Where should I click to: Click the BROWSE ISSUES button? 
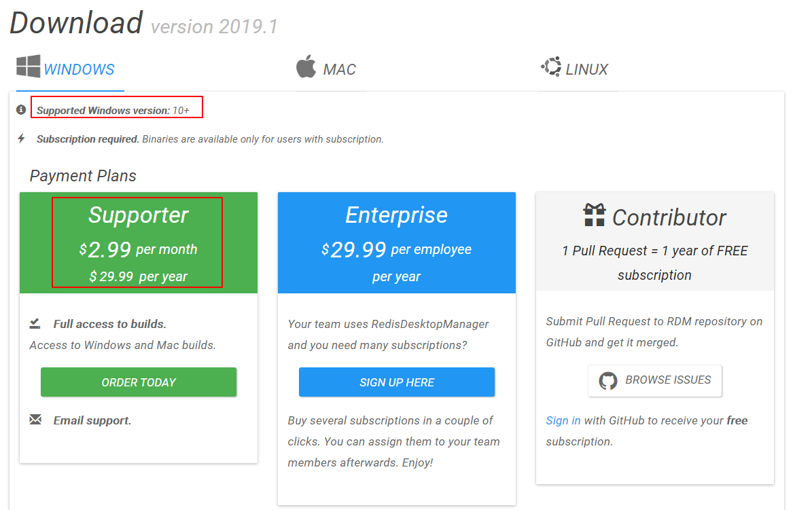click(x=654, y=380)
